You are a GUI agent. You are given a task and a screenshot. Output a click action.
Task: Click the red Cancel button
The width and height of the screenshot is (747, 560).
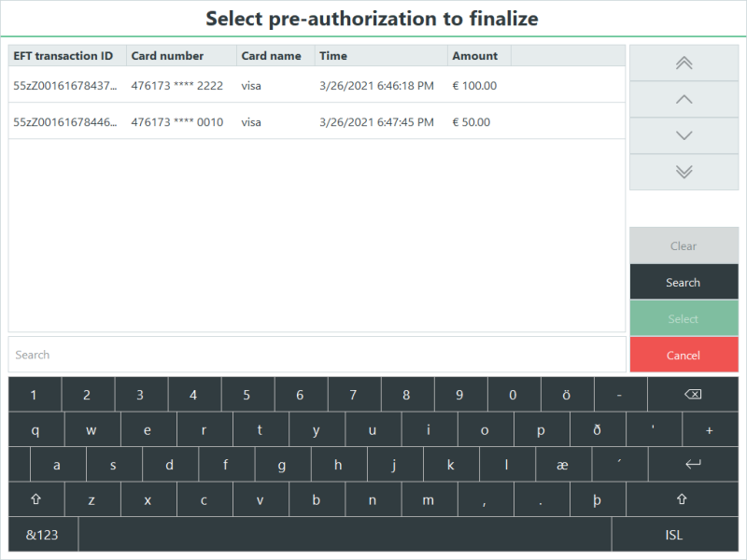point(684,356)
